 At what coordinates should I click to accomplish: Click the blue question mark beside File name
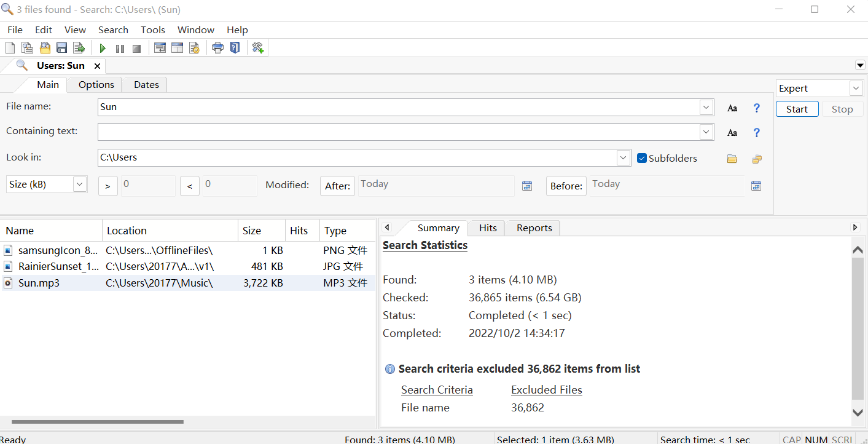[x=757, y=108]
